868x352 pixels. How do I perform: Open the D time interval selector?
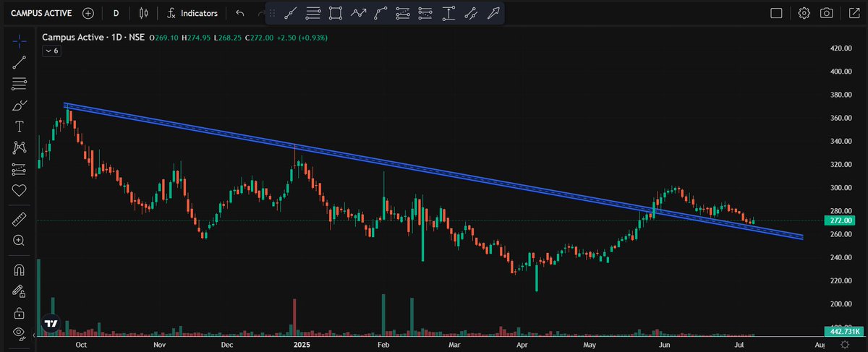[116, 13]
